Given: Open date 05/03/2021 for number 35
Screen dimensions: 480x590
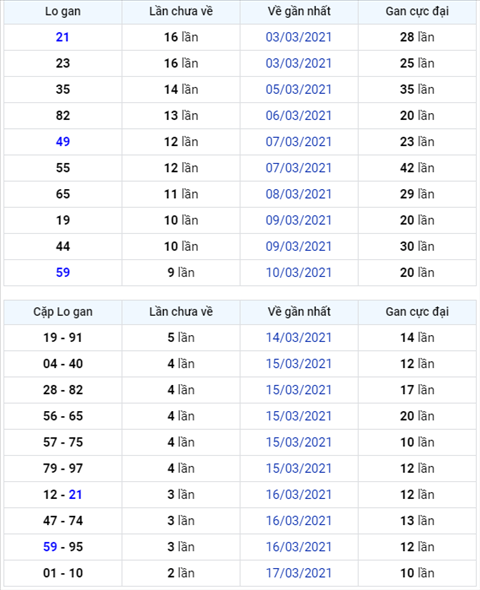Looking at the screenshot, I should click(x=299, y=90).
